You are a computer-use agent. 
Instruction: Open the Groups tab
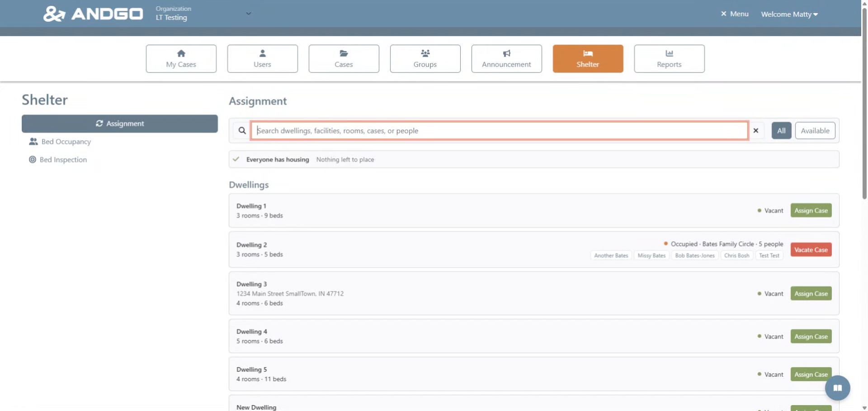click(425, 59)
